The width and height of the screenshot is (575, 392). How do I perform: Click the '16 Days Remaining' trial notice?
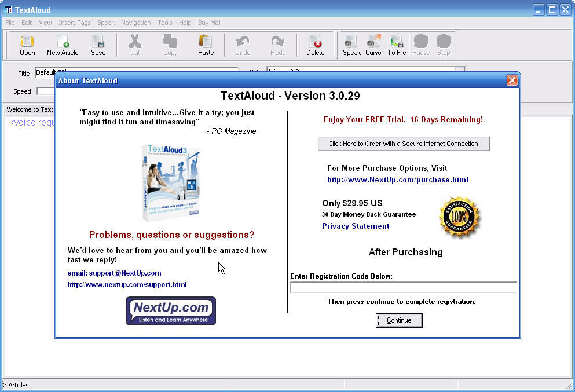coord(446,119)
